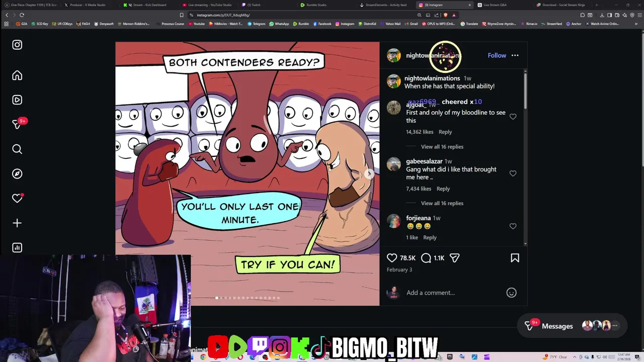This screenshot has height=362, width=644.
Task: Like the post with heart icon
Action: (x=392, y=258)
